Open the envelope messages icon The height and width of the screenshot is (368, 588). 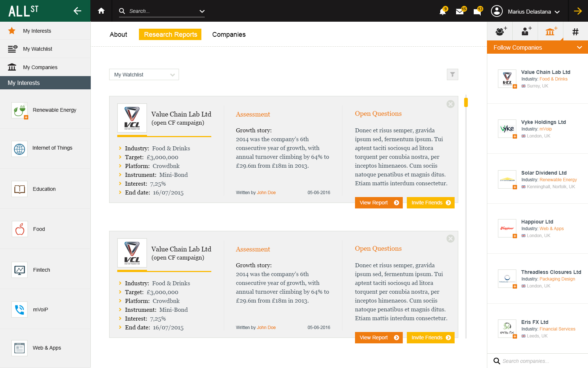460,12
